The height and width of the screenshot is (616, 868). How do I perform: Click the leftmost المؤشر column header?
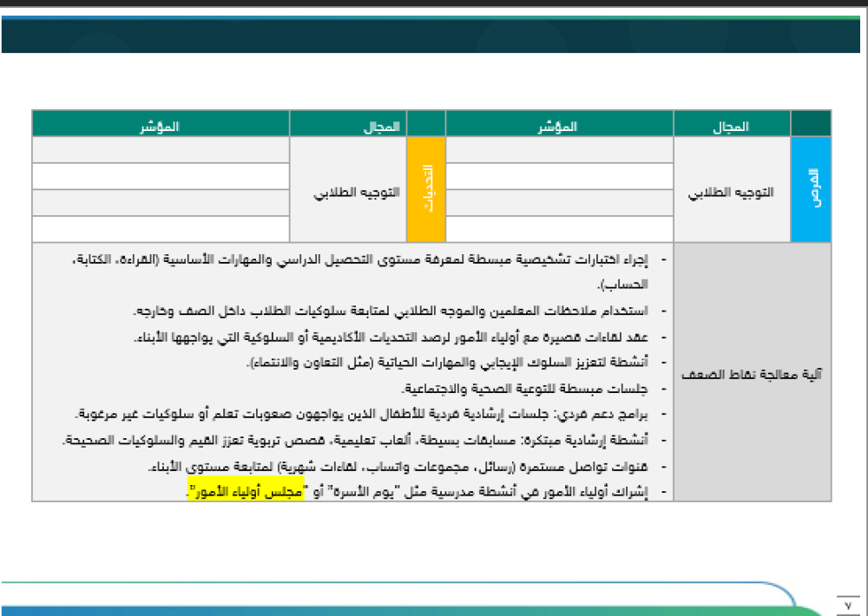click(161, 123)
